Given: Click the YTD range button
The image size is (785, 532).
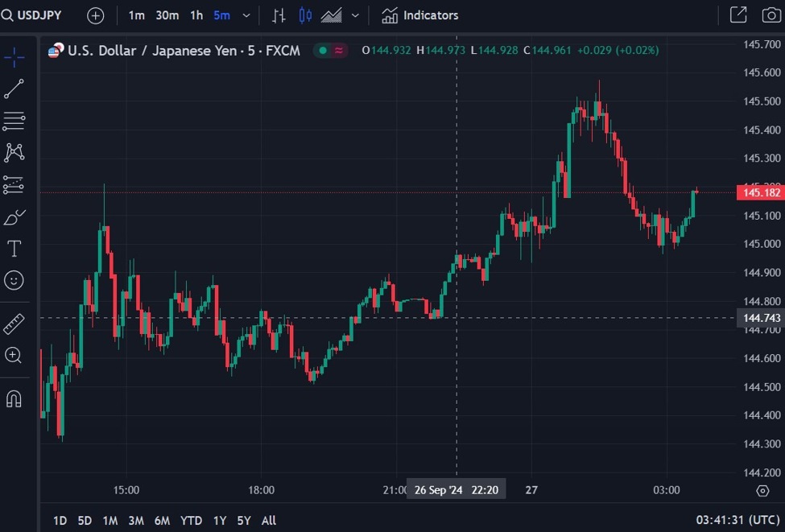Looking at the screenshot, I should [x=191, y=521].
